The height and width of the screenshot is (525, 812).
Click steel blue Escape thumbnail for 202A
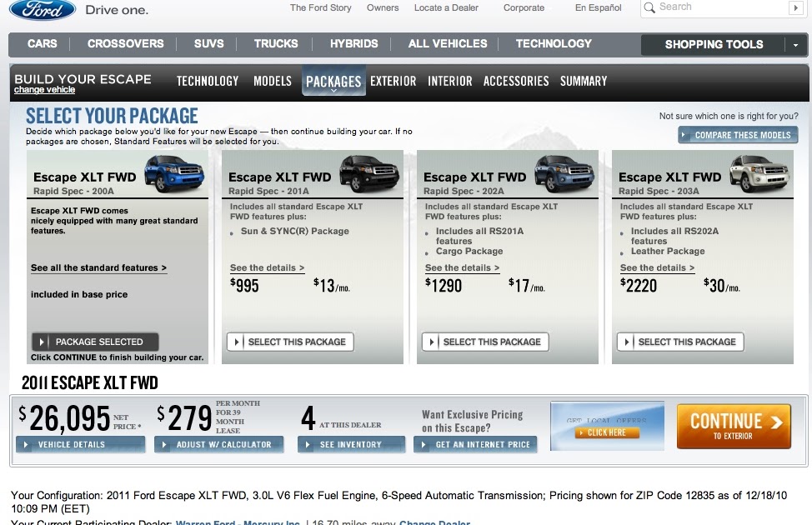(x=564, y=173)
